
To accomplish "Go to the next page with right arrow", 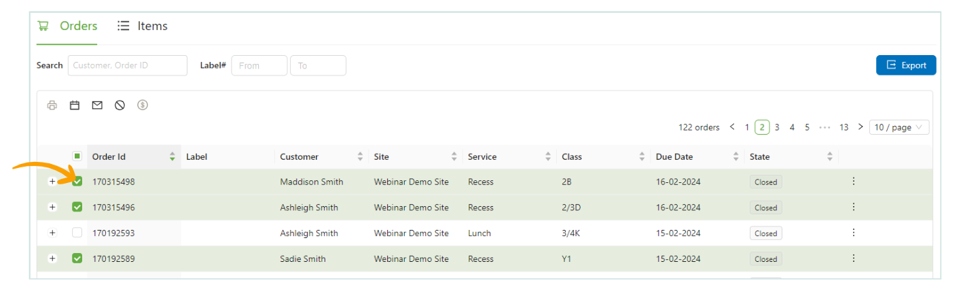I will coord(860,127).
